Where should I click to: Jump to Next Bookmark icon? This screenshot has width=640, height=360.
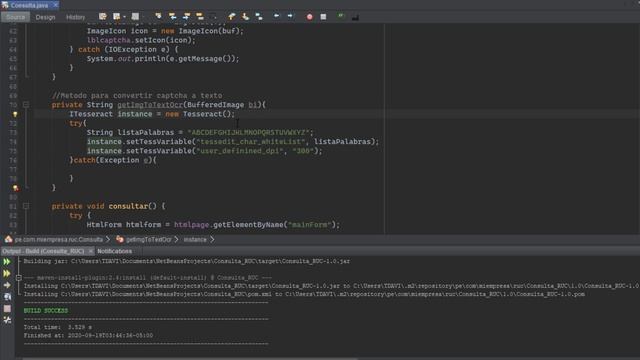(245, 17)
